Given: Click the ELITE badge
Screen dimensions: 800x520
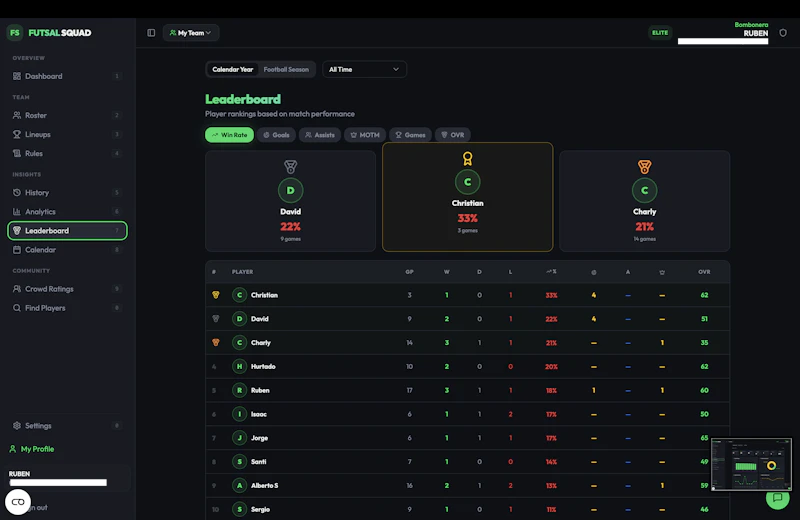Looking at the screenshot, I should [660, 33].
